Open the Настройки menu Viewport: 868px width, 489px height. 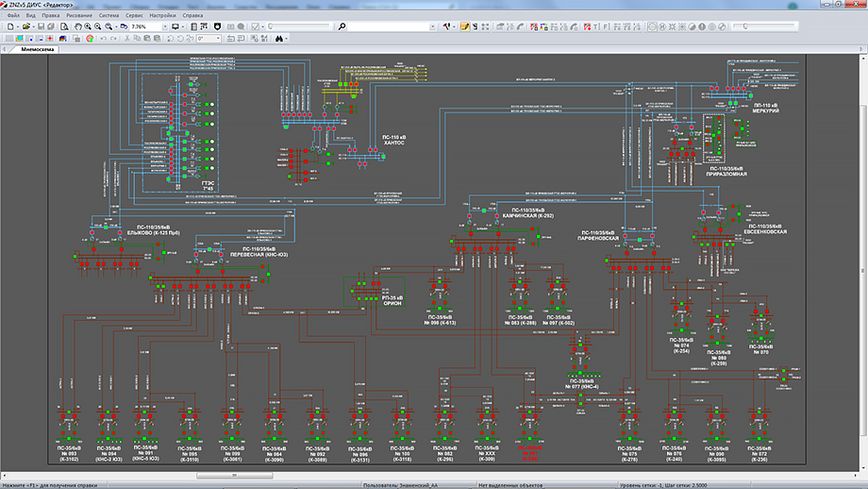click(164, 16)
